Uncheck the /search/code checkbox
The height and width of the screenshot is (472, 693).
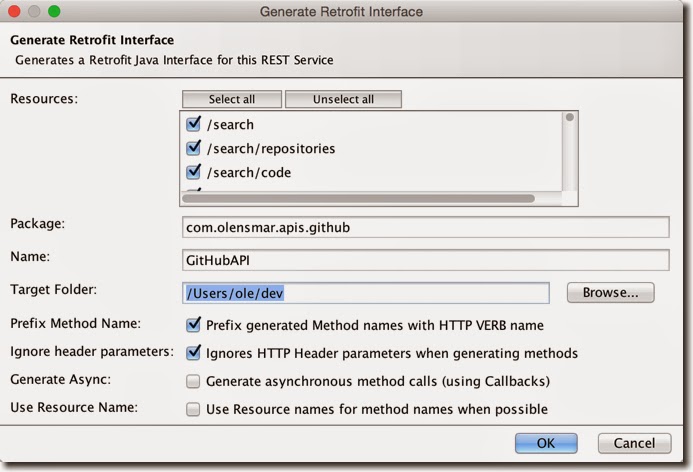pyautogui.click(x=193, y=172)
